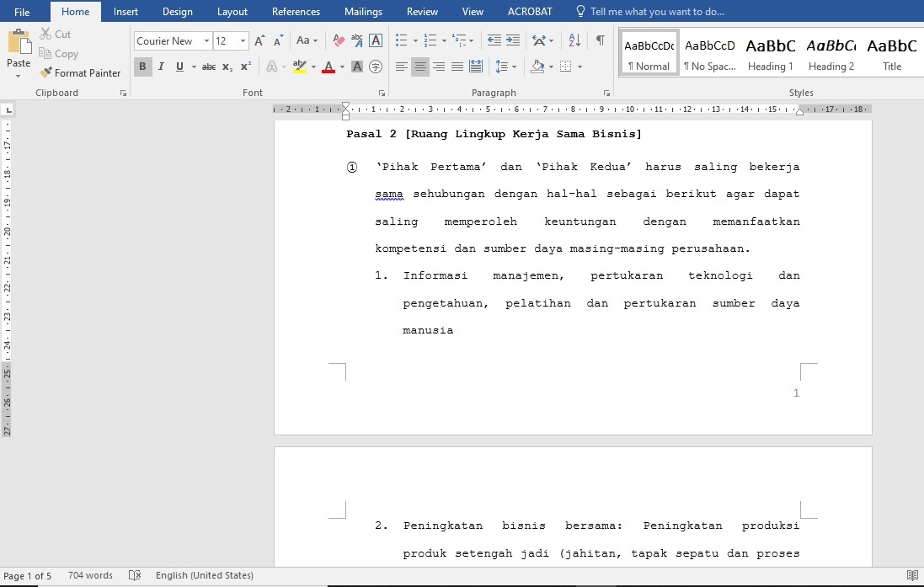Apply the Heading 1 style
Screen dimensions: 924x587
771,55
